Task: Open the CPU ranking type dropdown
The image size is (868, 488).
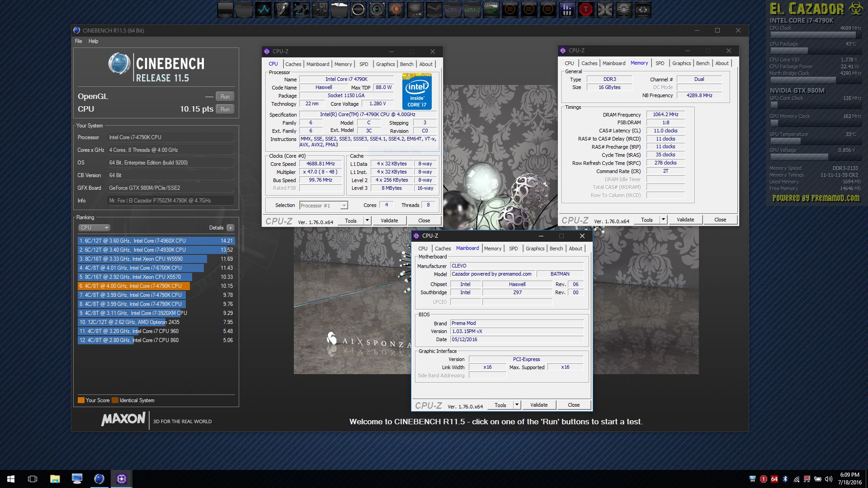Action: tap(94, 228)
